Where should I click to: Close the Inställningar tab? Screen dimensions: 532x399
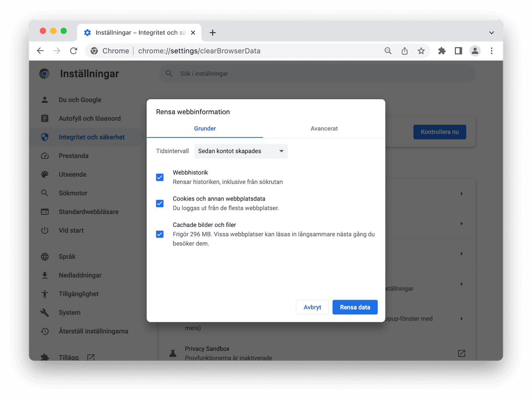tap(193, 33)
